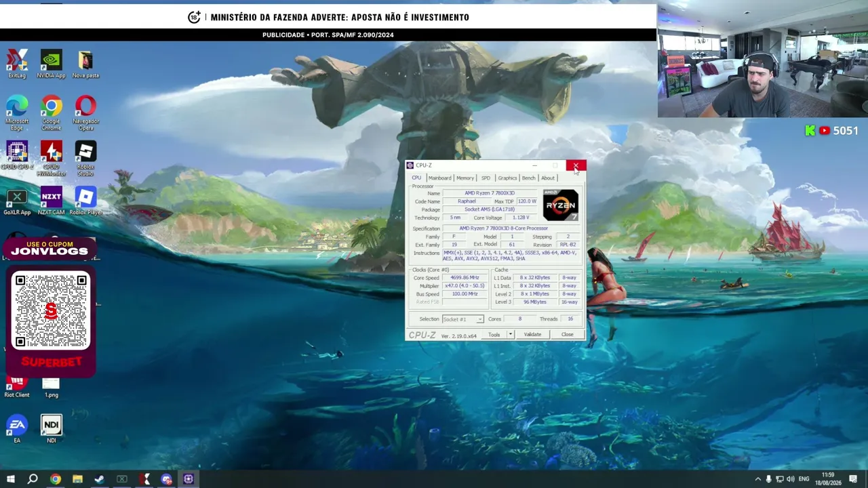Click the Core Speed value 4699.86 MHz
The image size is (868, 488).
click(x=465, y=278)
